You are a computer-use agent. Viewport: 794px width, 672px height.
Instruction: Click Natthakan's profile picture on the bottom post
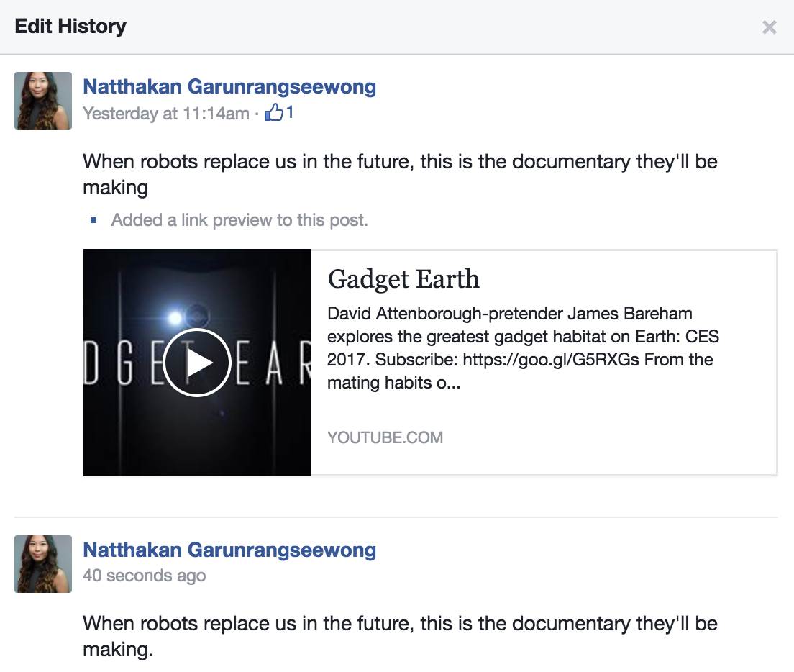click(42, 564)
